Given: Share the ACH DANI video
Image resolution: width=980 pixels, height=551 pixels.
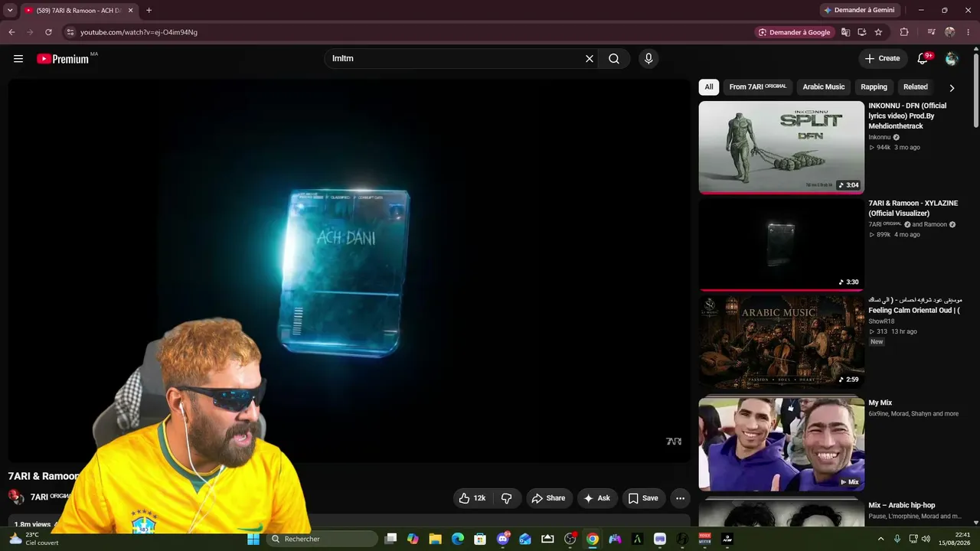Looking at the screenshot, I should pyautogui.click(x=548, y=498).
